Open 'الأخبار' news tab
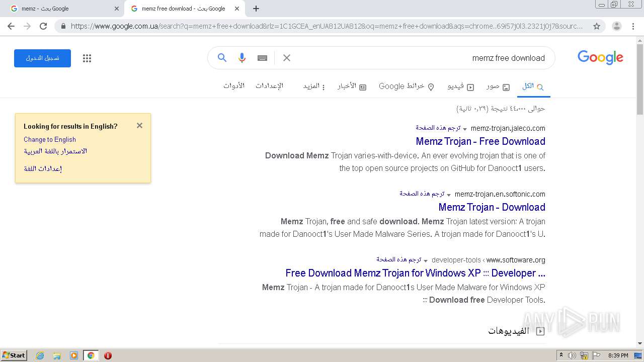Viewport: 644px width, 362px height. pyautogui.click(x=352, y=86)
